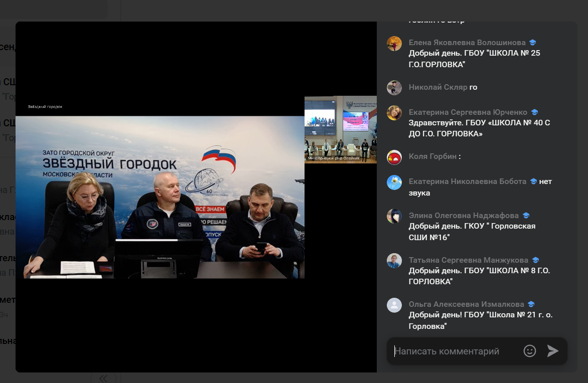Open Екатерина Сергеевна Юрченко's avatar
Image resolution: width=588 pixels, height=383 pixels.
coord(394,113)
